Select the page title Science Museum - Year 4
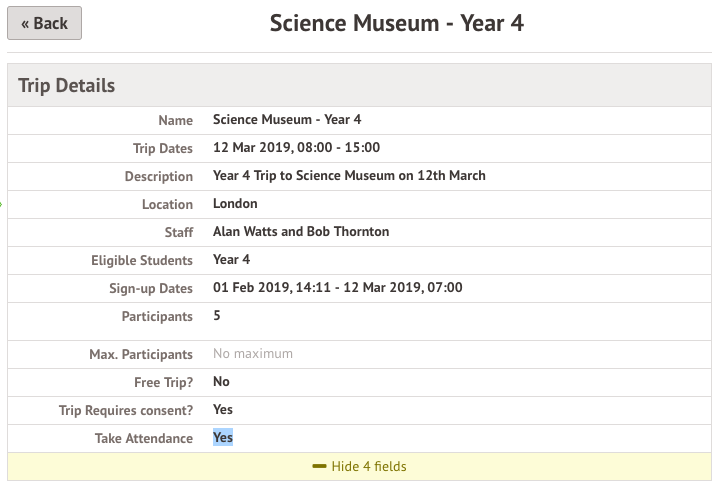The image size is (713, 486). [x=397, y=23]
